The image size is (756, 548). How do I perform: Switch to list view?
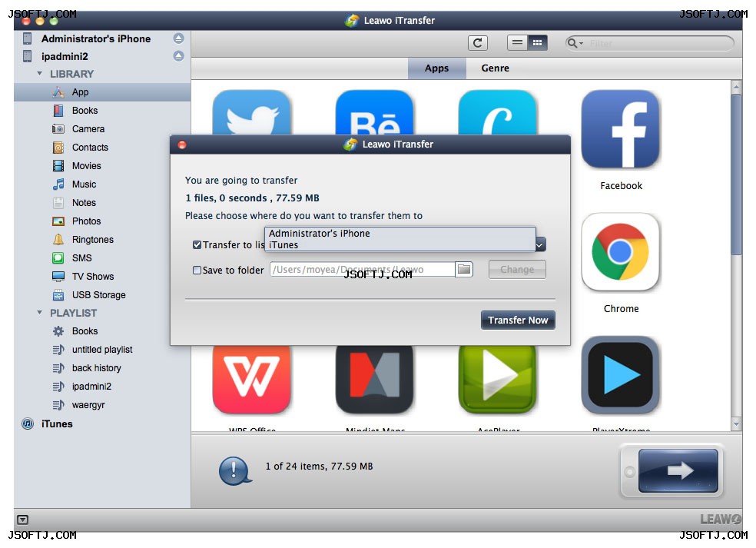pyautogui.click(x=517, y=43)
